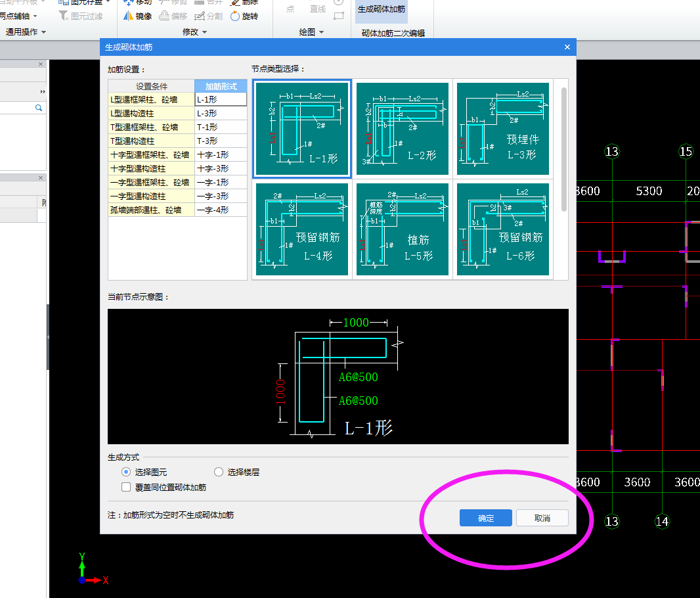Viewport: 700px width, 598px height.
Task: Select the L-1形 node type thumbnail
Action: tap(302, 129)
